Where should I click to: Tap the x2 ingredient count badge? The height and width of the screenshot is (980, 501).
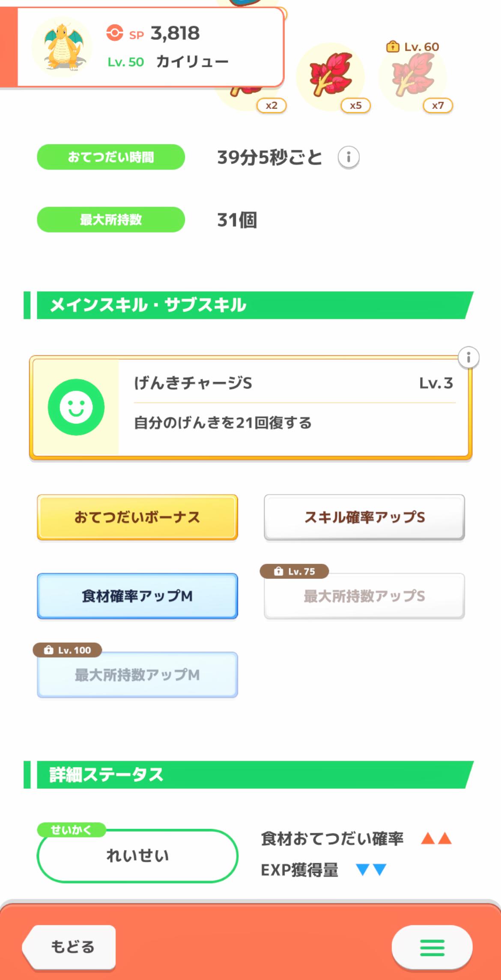[x=271, y=105]
